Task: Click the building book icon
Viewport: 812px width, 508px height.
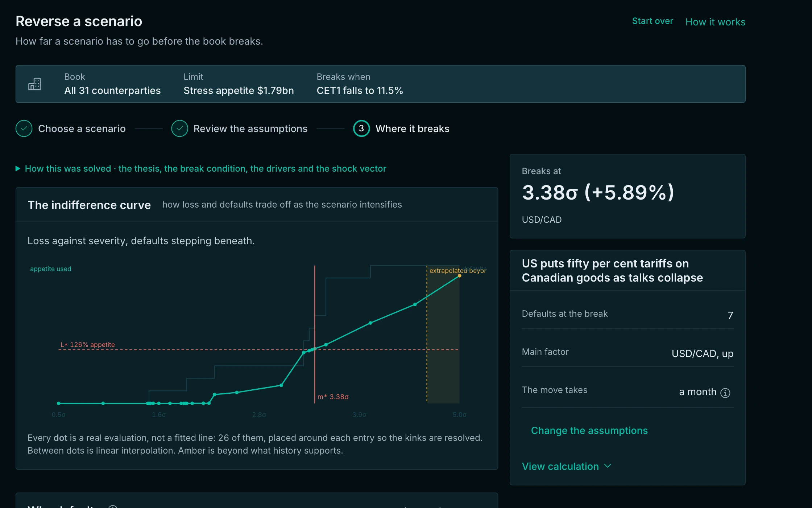Action: pyautogui.click(x=34, y=84)
